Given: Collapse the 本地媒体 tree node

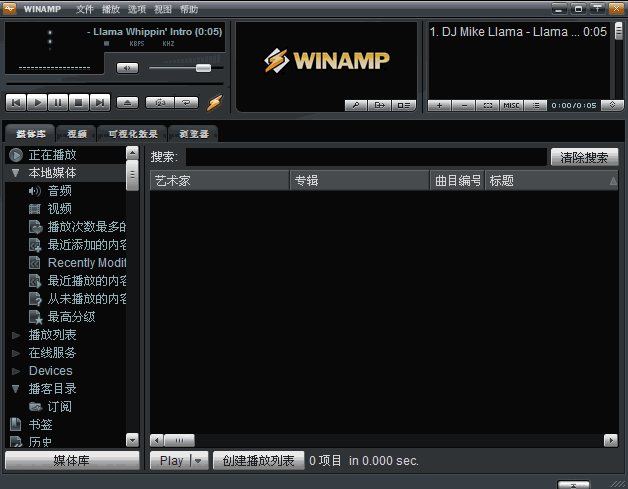Looking at the screenshot, I should [x=16, y=173].
